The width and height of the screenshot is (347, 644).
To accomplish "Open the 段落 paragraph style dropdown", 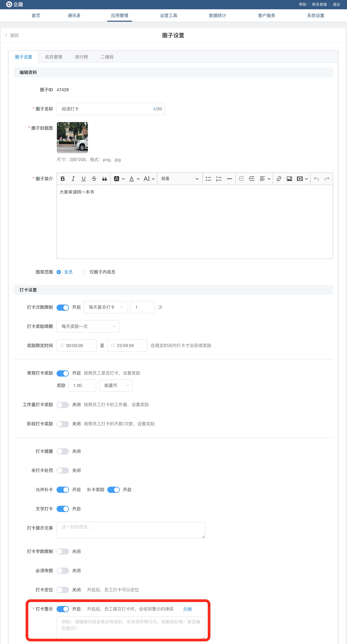I will pos(180,179).
